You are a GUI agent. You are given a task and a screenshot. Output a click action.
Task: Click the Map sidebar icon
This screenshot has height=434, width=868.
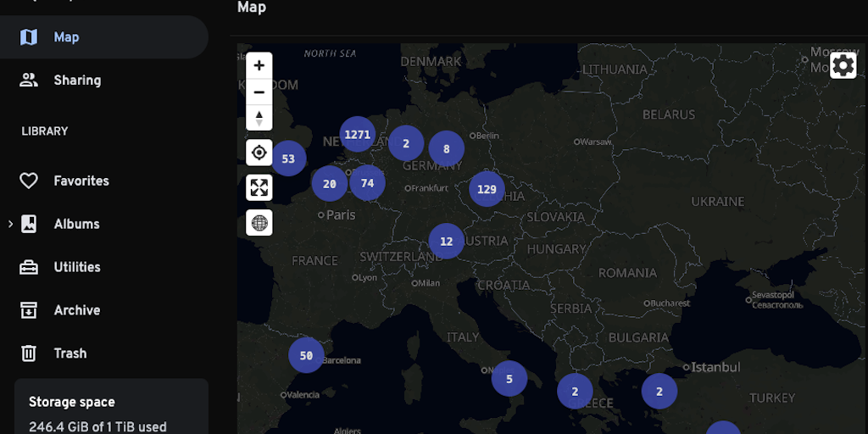pos(29,37)
